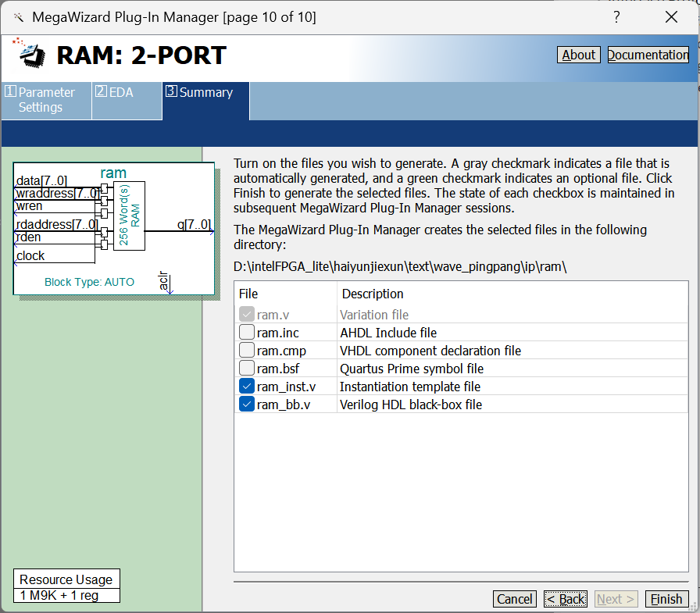Click the wraddress[7..0] port label
The width and height of the screenshot is (700, 613).
pyautogui.click(x=58, y=193)
